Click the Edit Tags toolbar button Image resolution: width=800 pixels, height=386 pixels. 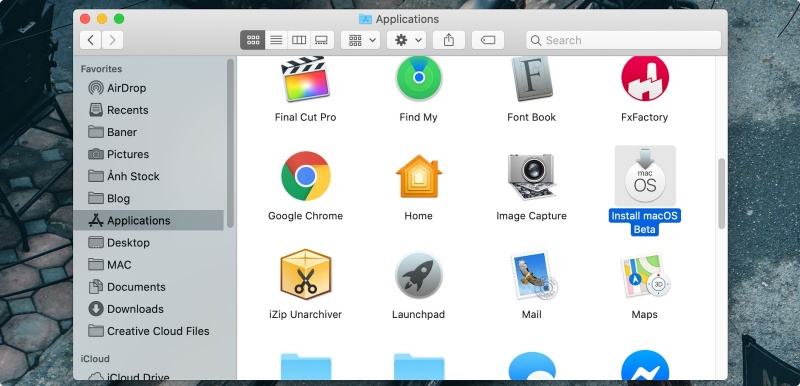488,40
